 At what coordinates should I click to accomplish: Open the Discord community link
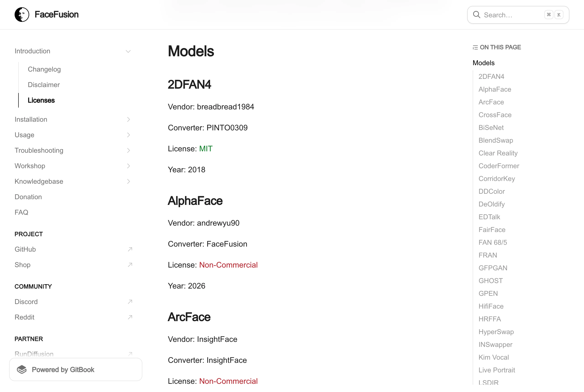(26, 302)
